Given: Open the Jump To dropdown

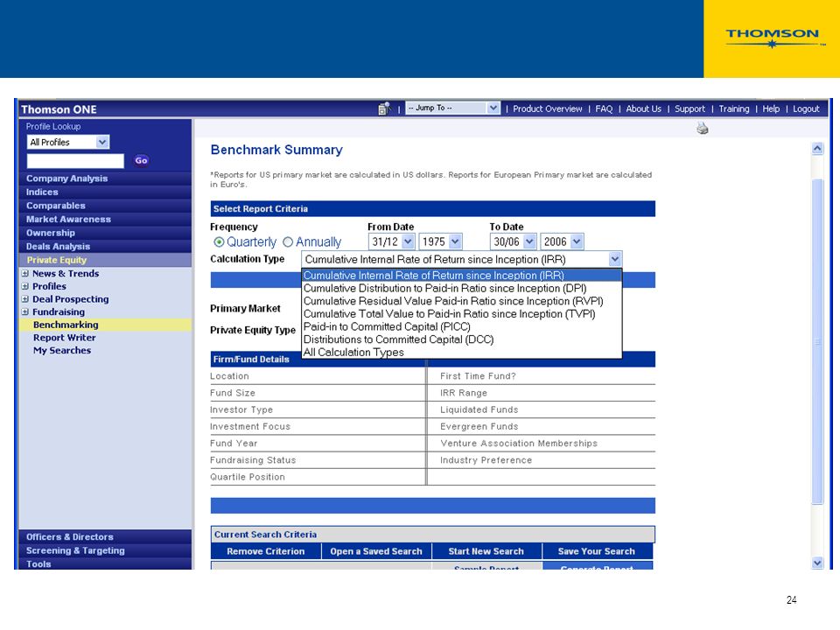Looking at the screenshot, I should 452,108.
